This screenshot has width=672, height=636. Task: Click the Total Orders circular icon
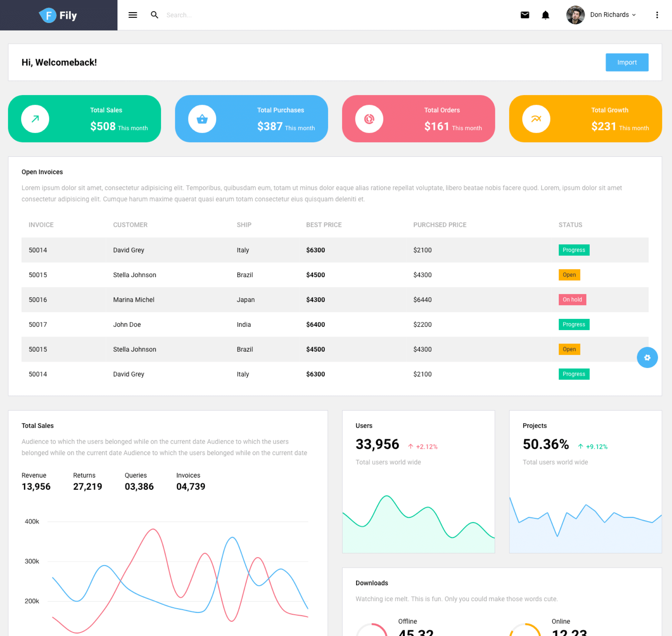369,119
